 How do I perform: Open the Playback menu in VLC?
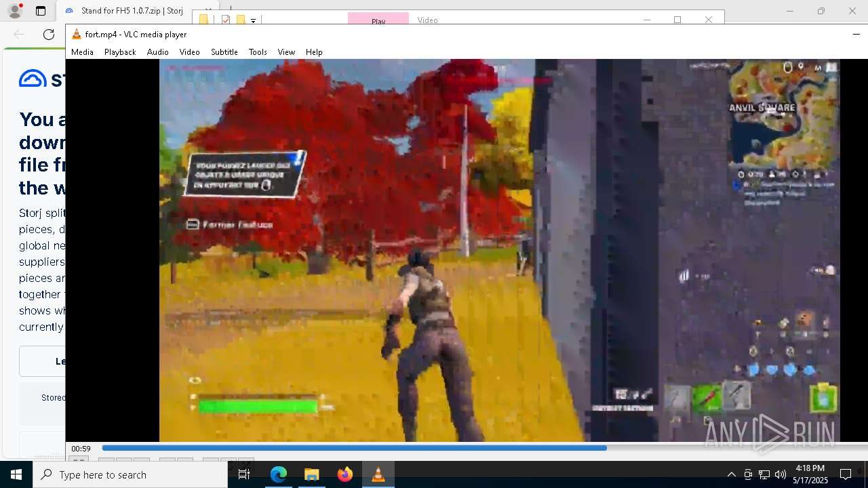click(x=120, y=52)
